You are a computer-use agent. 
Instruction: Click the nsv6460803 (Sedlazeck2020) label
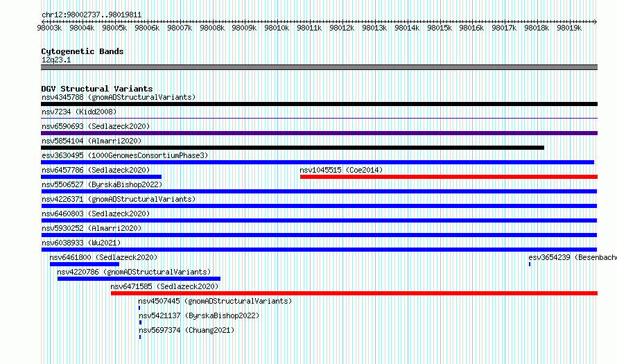click(96, 214)
